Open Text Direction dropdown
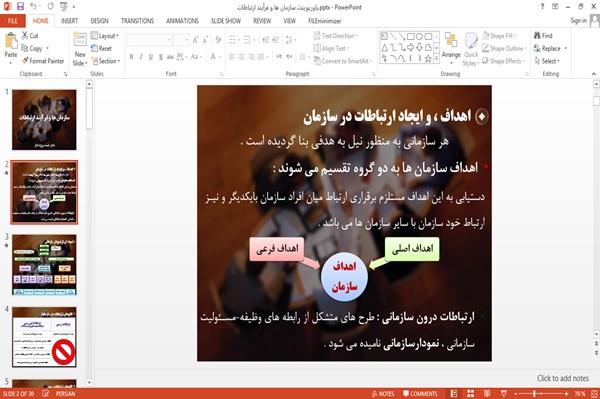Screen dimensions: 600x399 [x=336, y=36]
